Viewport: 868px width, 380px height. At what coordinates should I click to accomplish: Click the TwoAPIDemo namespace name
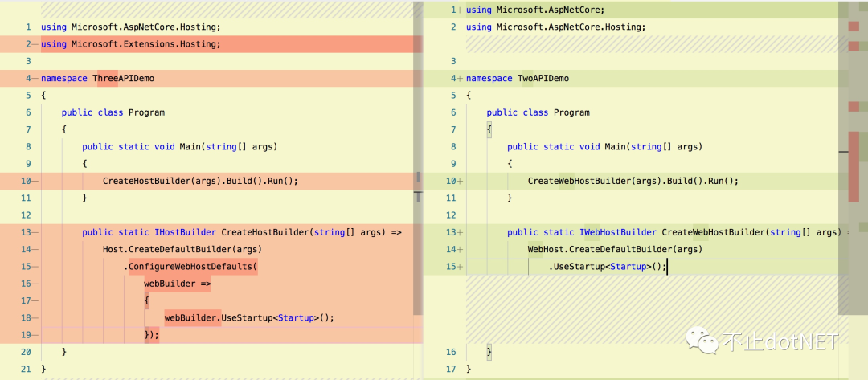click(542, 79)
